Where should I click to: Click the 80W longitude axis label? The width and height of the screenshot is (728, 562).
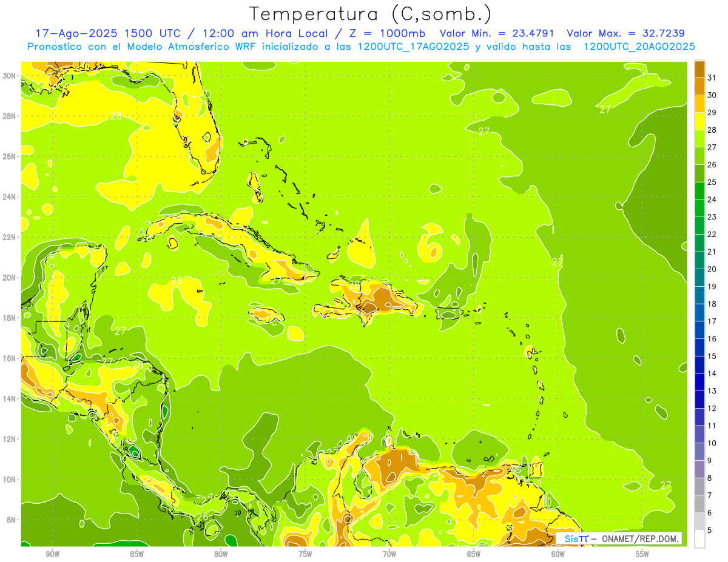click(221, 555)
